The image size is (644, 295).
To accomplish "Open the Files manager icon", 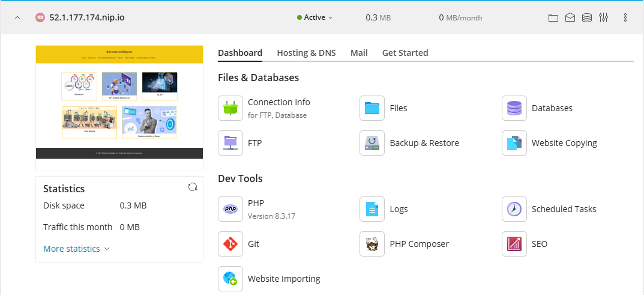I will pos(372,108).
